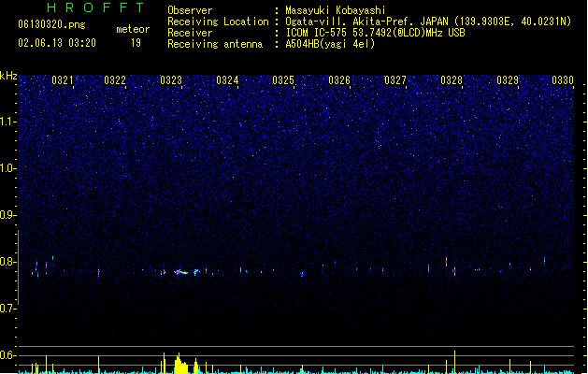The image size is (588, 374).
Task: Click the 0.6 kHz axis label
Action: click(7, 355)
